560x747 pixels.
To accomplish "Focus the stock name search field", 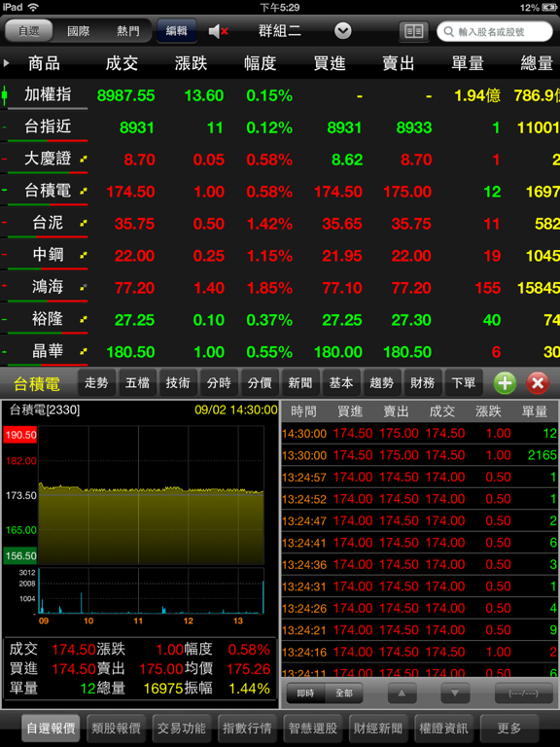I will click(495, 31).
